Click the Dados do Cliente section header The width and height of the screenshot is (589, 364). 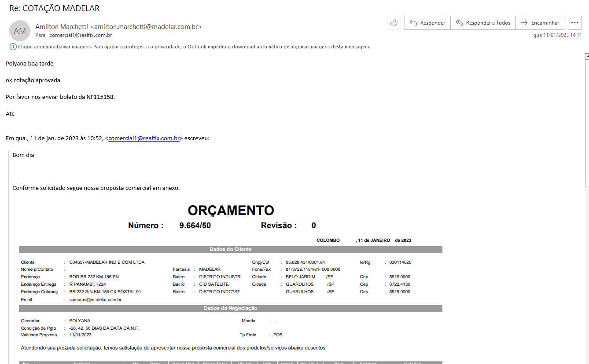pyautogui.click(x=230, y=250)
